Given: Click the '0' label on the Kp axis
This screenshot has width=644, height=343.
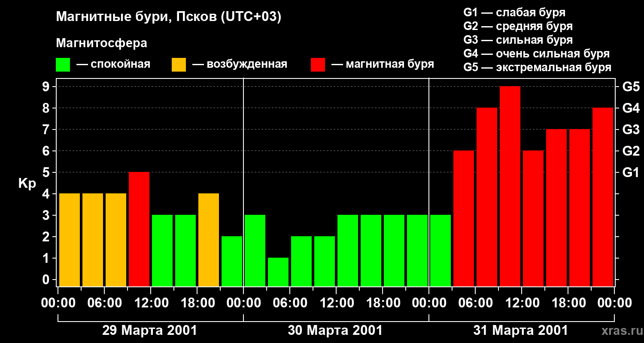Looking at the screenshot, I should click(x=47, y=280).
